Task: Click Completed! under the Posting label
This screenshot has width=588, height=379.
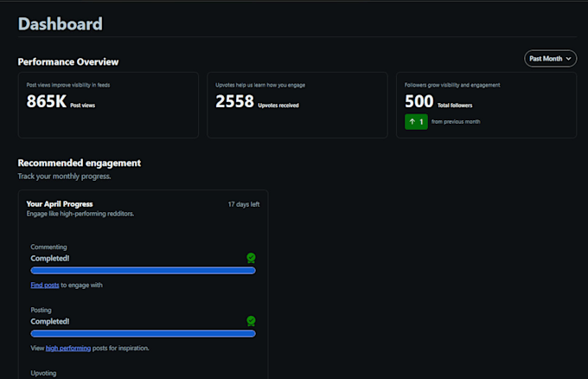Action: (50, 322)
